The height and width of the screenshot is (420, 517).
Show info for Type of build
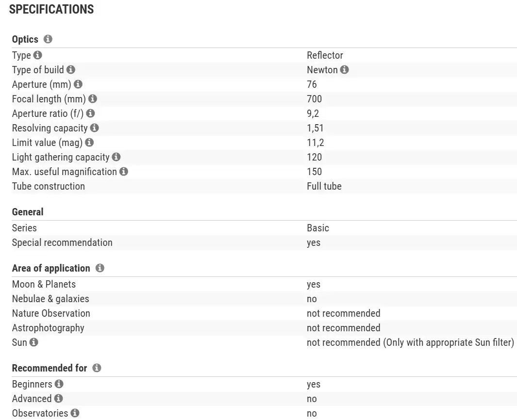tap(71, 70)
